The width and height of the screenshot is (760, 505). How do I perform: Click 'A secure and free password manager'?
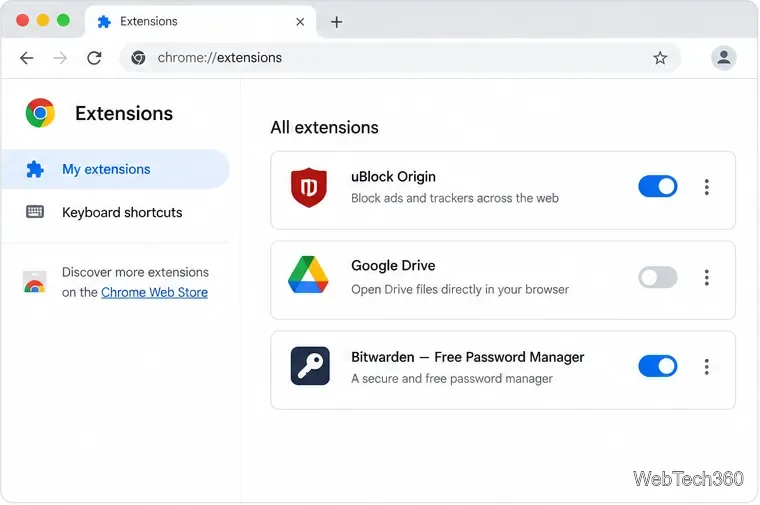(x=452, y=379)
